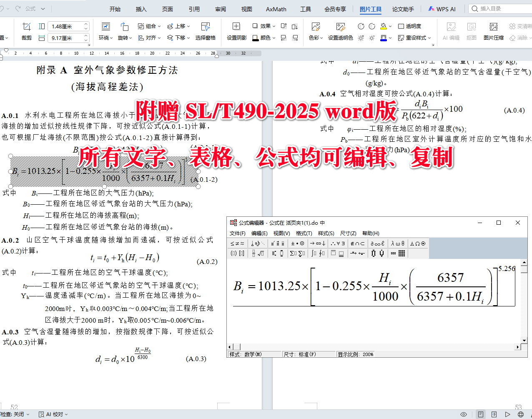Decrease brightness using the sun minus icon

[372, 38]
